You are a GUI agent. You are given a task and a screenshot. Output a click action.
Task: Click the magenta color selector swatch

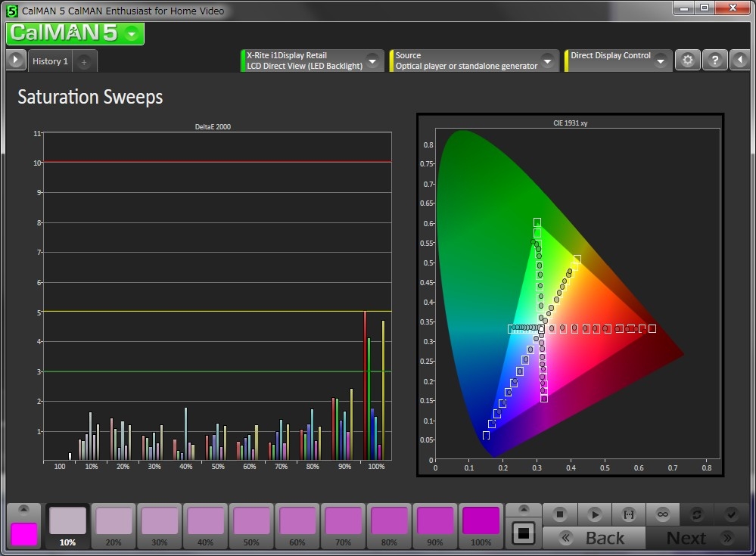24,533
